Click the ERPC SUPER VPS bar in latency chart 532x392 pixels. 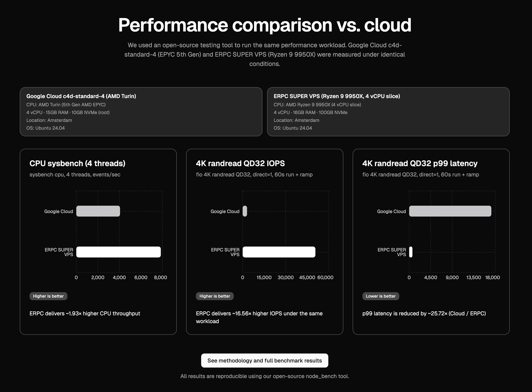click(411, 252)
